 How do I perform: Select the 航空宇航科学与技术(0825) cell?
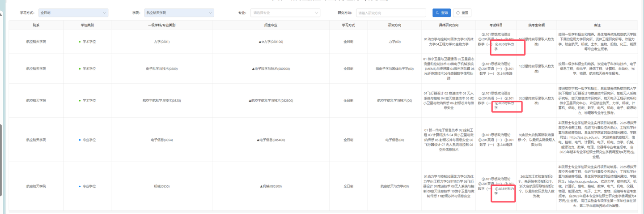point(162,101)
